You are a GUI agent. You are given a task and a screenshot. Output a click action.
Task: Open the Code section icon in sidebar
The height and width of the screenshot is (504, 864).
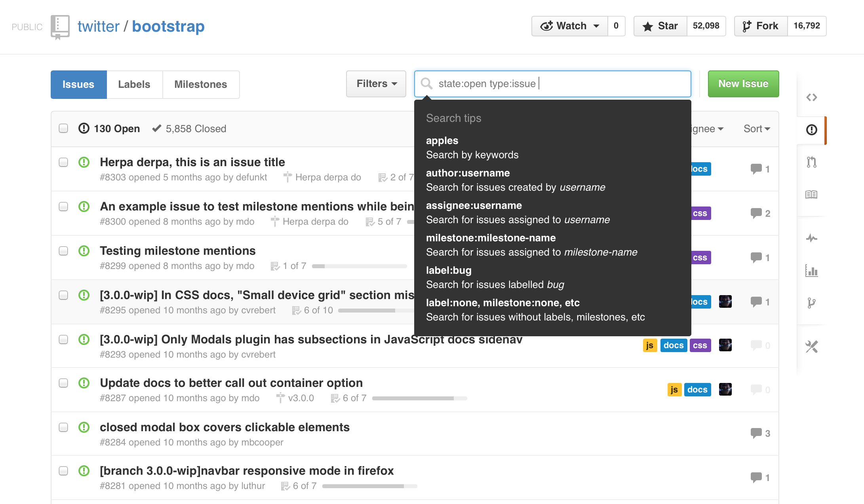pyautogui.click(x=811, y=97)
